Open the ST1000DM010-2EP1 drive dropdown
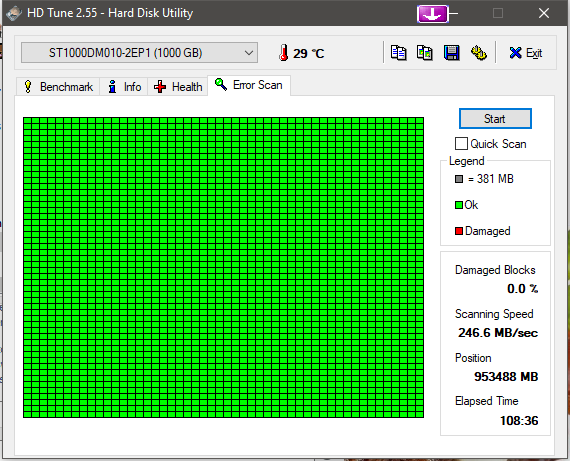Screen dimensions: 570x461 click(x=140, y=53)
